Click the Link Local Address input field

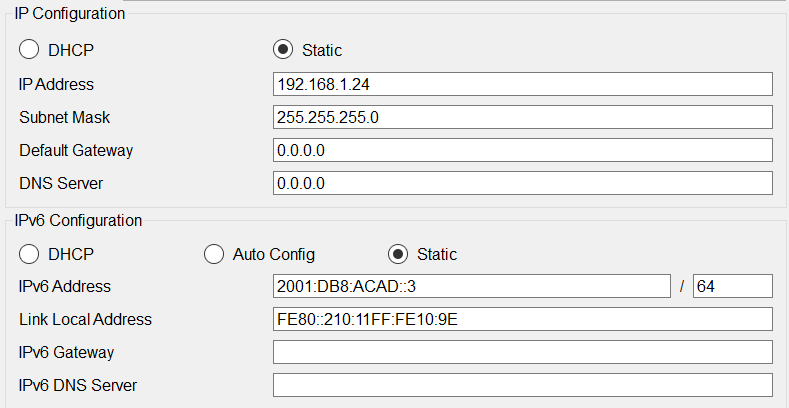point(523,319)
